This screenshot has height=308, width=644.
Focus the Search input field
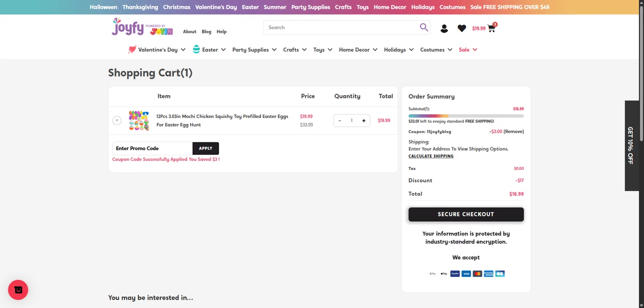[341, 27]
